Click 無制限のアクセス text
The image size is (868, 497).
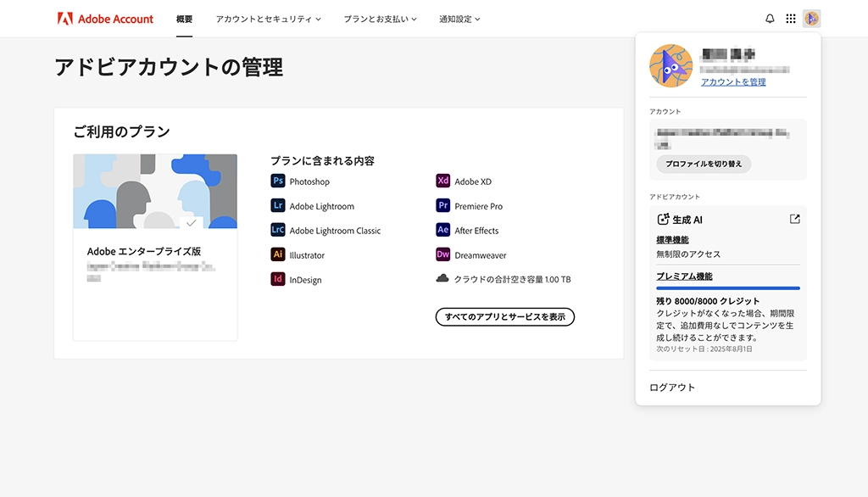coord(688,254)
